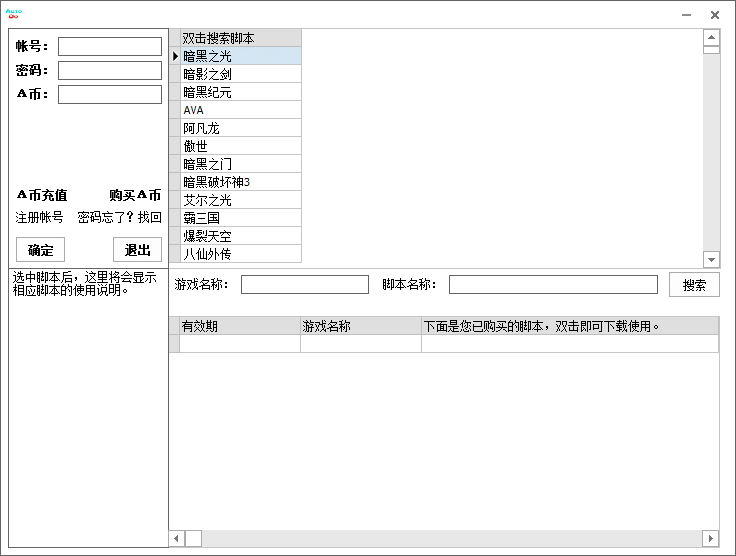
Task: Click the empty cell under 游戏名称 column
Action: [x=361, y=343]
